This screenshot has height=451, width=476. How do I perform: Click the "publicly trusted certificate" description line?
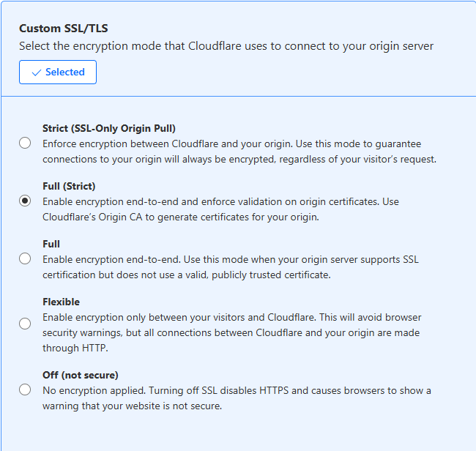[187, 275]
